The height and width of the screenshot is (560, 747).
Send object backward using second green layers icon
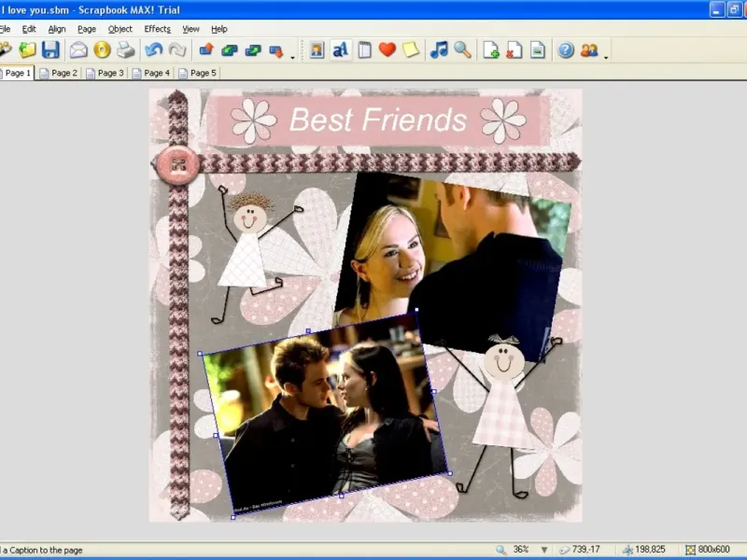pyautogui.click(x=253, y=50)
